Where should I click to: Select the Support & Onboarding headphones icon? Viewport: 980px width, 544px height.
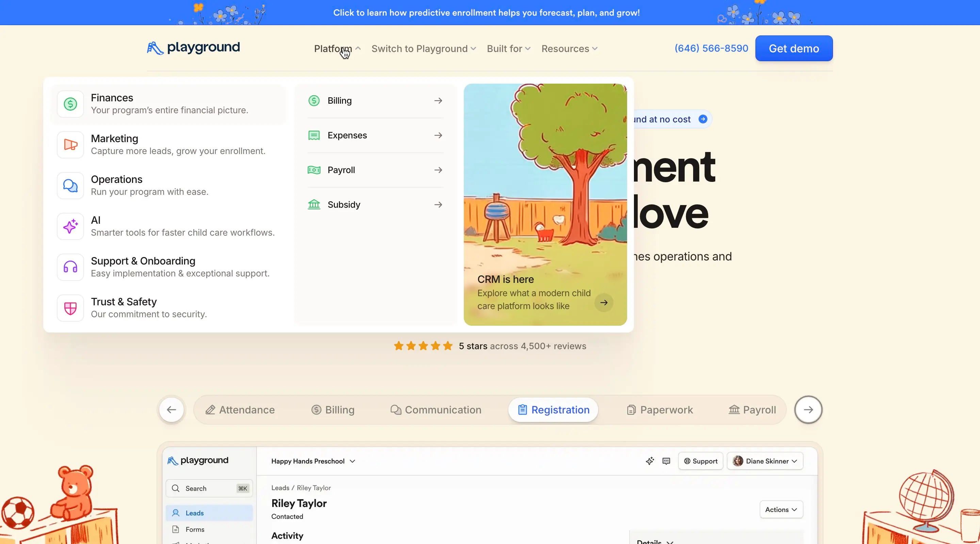(x=70, y=267)
